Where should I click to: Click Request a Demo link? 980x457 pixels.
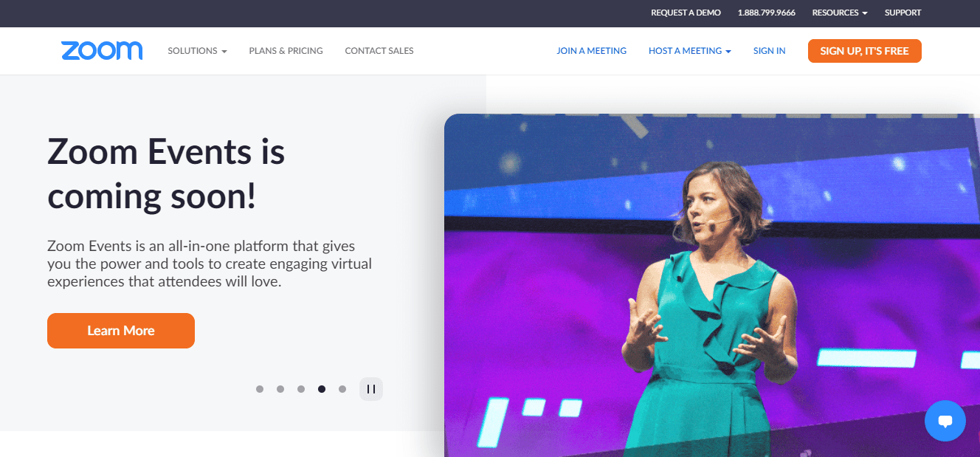686,13
